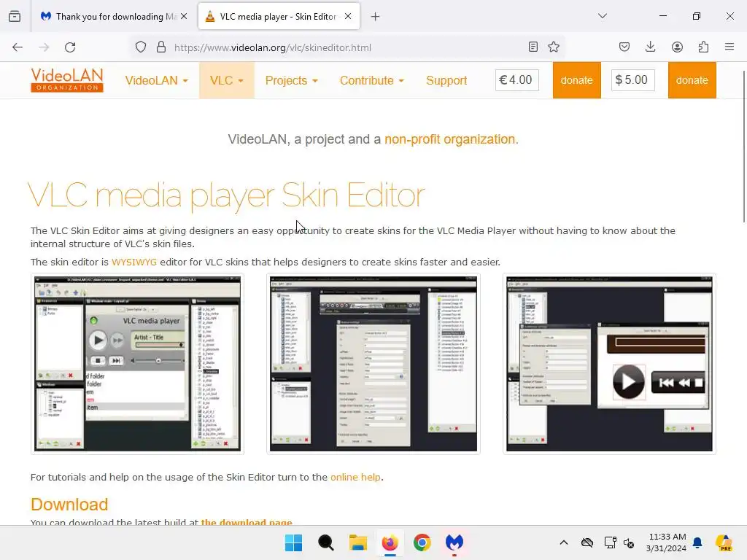Close the Thank you for downloading tab
Image resolution: width=747 pixels, height=560 pixels.
point(184,17)
